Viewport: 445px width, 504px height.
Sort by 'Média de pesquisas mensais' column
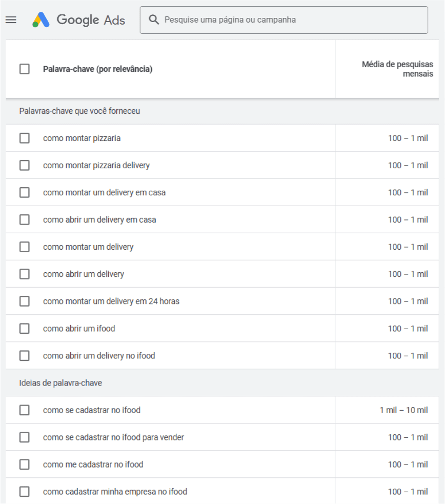[397, 69]
